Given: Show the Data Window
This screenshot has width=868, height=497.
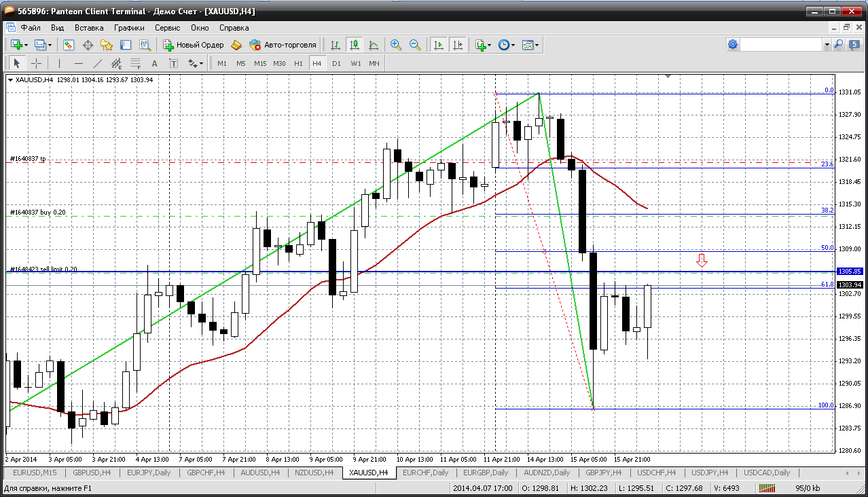Looking at the screenshot, I should [88, 45].
